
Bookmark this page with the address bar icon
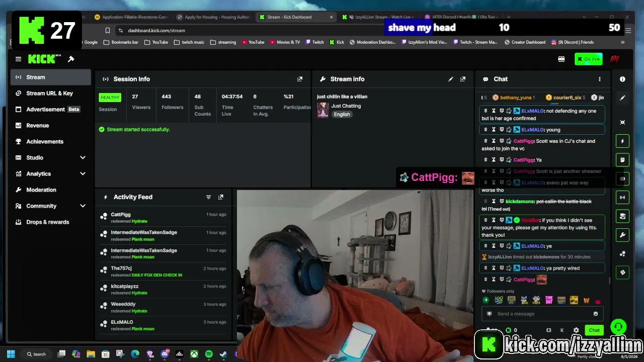pyautogui.click(x=108, y=31)
